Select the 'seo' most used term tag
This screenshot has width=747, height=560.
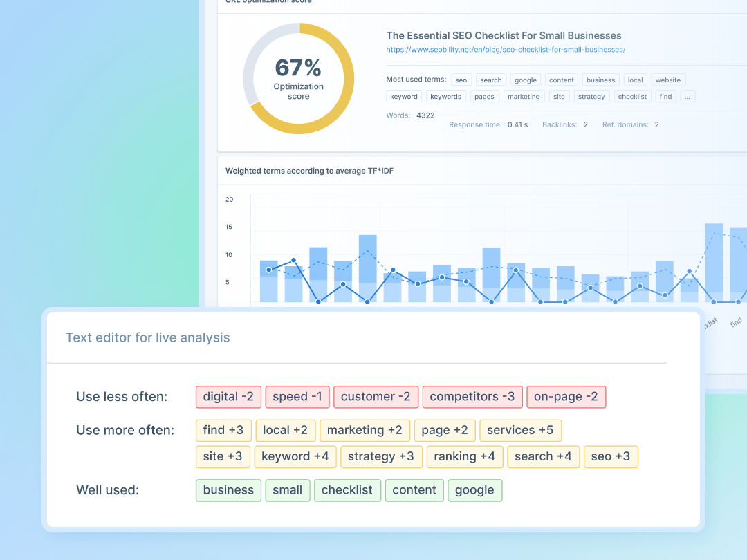[461, 80]
